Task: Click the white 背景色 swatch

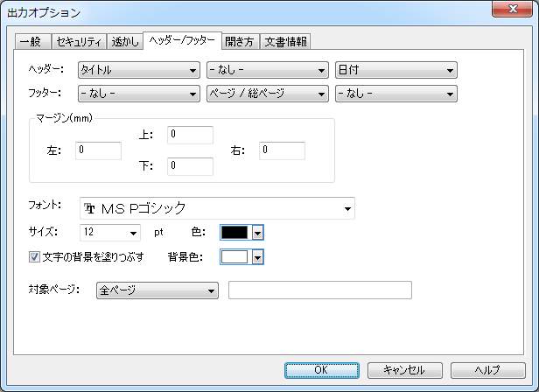Action: coord(235,257)
